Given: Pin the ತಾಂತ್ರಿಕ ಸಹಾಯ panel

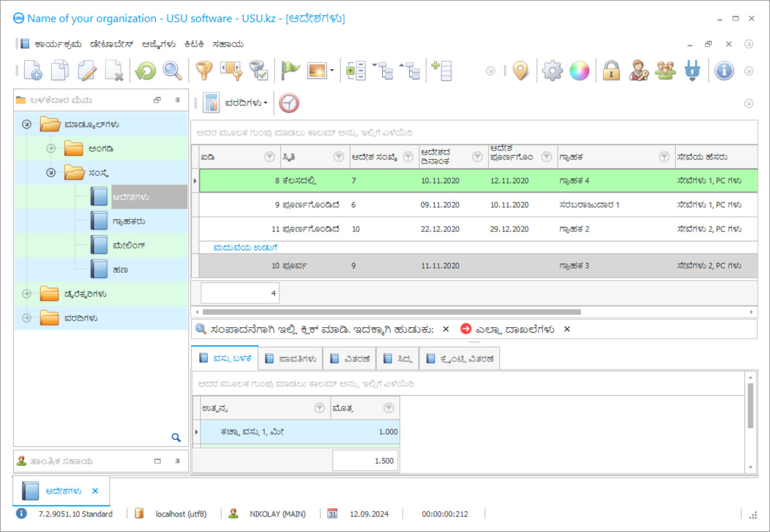Looking at the screenshot, I should coord(177,461).
